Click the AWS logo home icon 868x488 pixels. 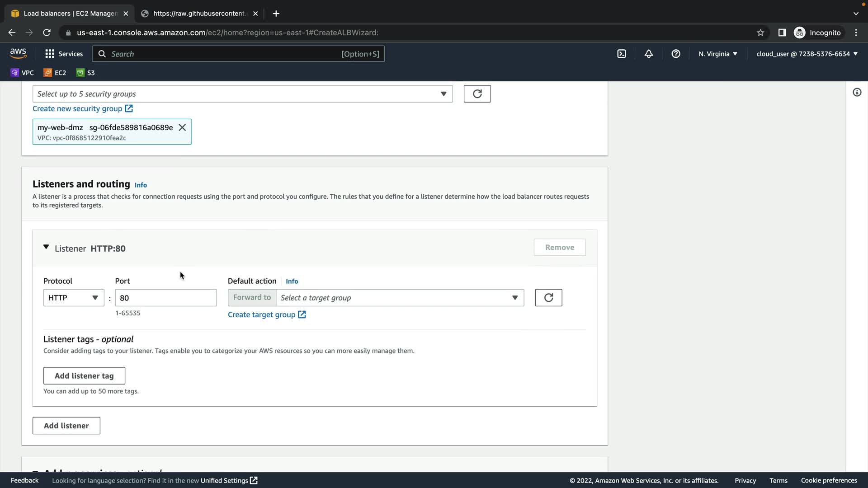(18, 53)
